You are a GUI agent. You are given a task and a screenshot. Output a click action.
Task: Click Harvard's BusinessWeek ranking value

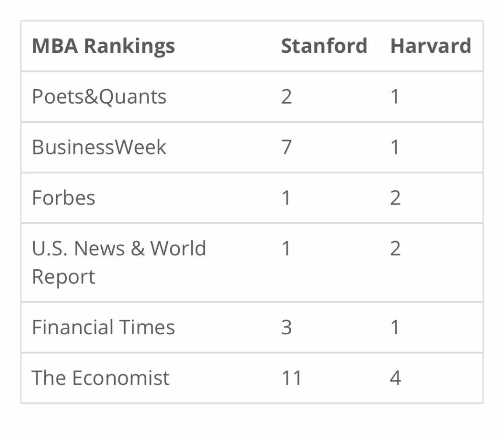(x=395, y=147)
